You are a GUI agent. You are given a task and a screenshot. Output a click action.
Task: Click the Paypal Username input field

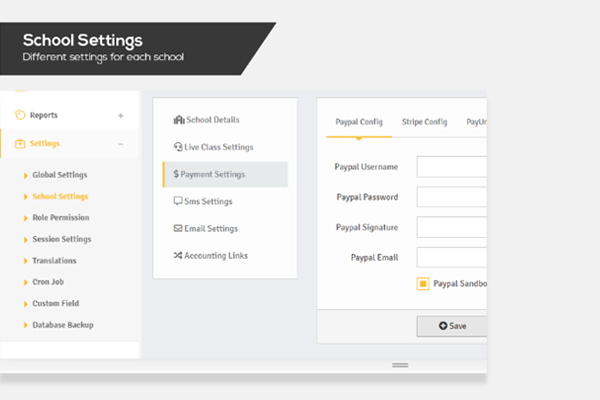tap(452, 167)
